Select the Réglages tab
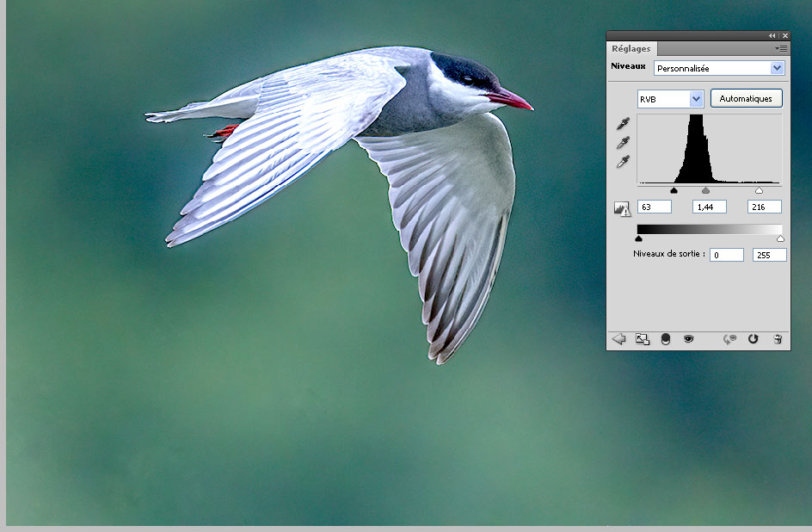 tap(631, 49)
